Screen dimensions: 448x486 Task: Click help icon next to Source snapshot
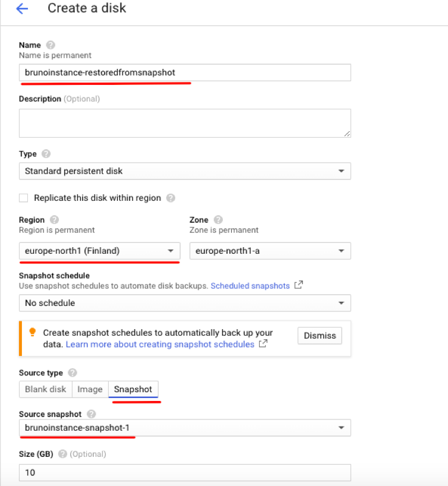pyautogui.click(x=92, y=414)
